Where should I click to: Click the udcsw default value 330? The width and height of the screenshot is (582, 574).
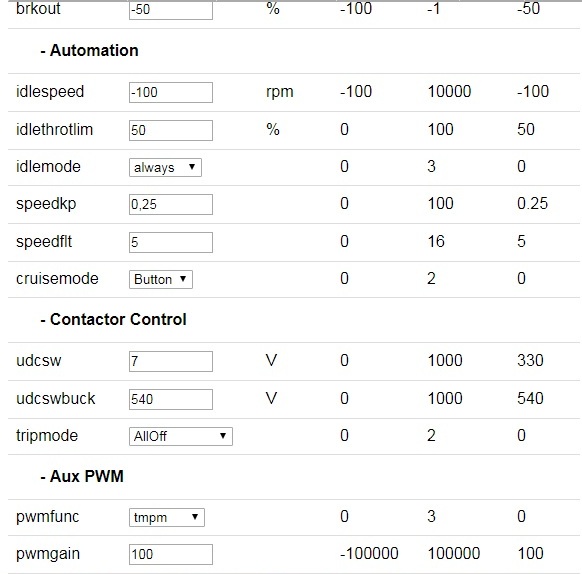pos(530,361)
